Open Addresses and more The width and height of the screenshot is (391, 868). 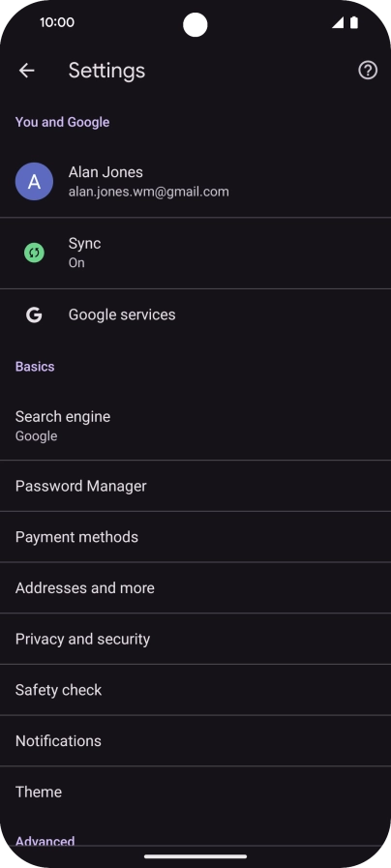pos(195,587)
